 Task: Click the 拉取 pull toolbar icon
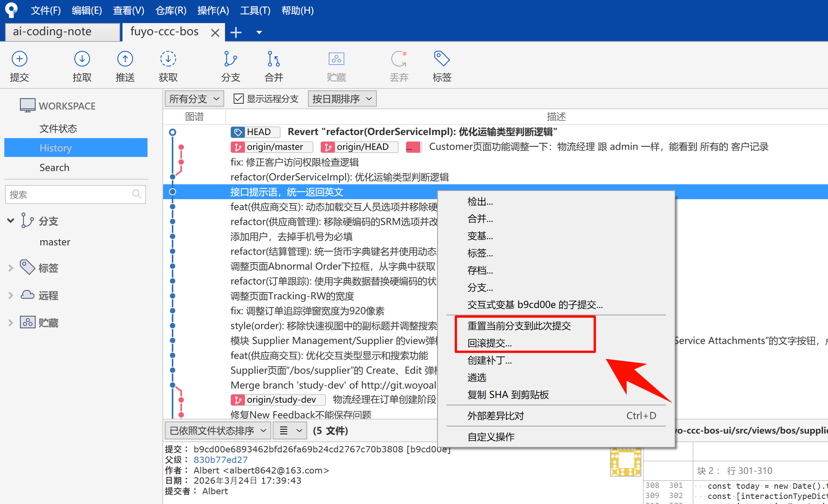click(x=82, y=59)
